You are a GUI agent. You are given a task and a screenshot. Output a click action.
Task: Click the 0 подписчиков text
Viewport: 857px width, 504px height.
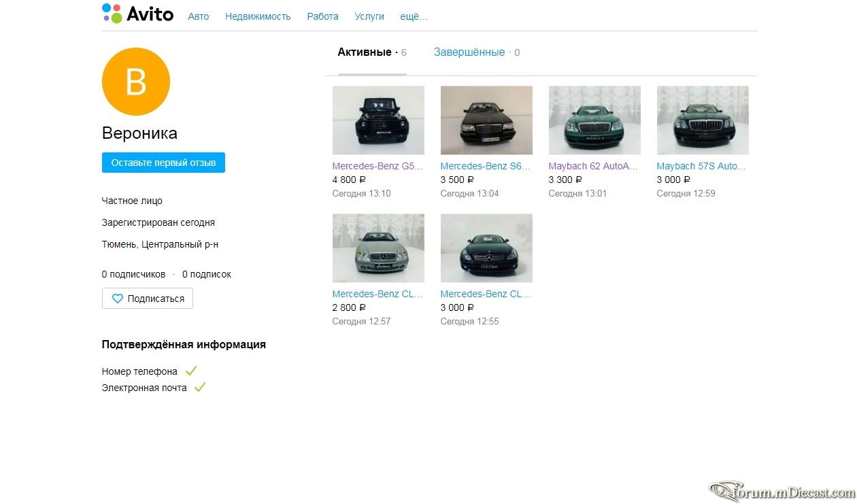point(133,274)
